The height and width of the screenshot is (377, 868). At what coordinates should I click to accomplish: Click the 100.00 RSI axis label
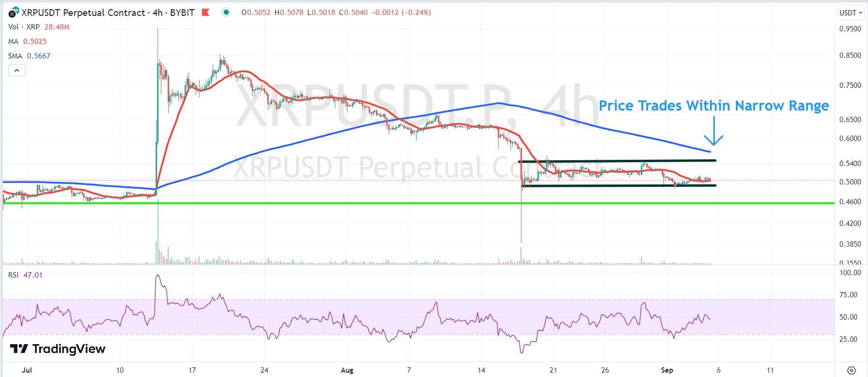tap(851, 273)
